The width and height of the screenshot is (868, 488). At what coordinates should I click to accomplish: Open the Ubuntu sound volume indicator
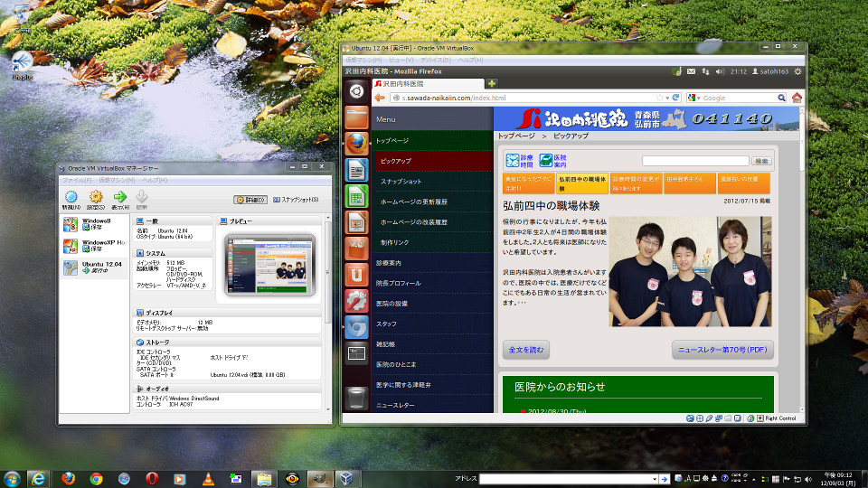(721, 71)
